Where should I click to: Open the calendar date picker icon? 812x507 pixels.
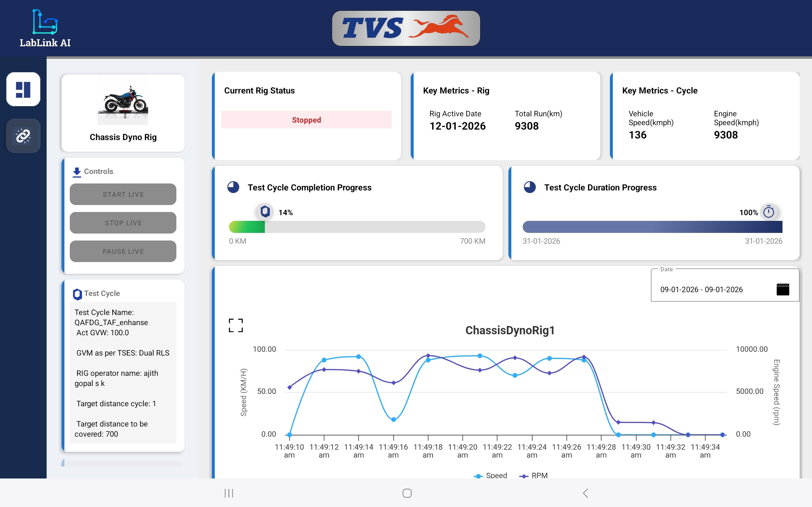783,289
